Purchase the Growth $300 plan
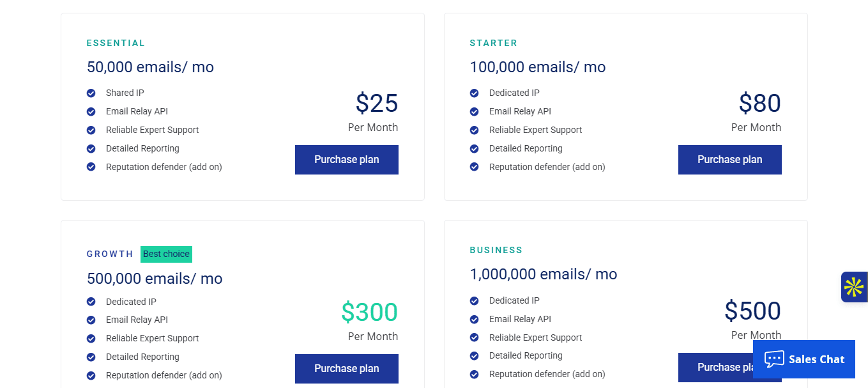Screen dimensions: 868x388 [346, 369]
